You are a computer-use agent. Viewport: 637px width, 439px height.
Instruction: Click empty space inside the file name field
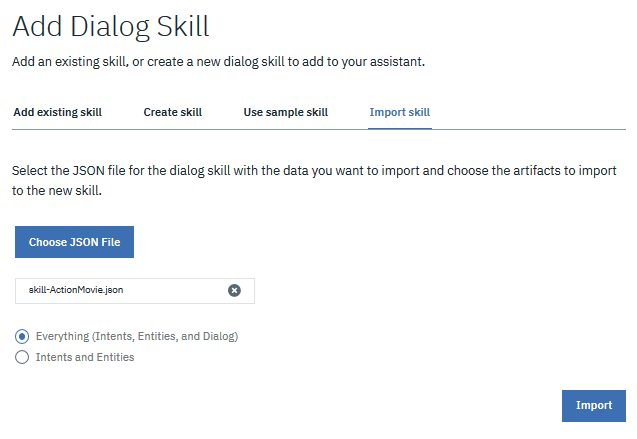tap(175, 291)
